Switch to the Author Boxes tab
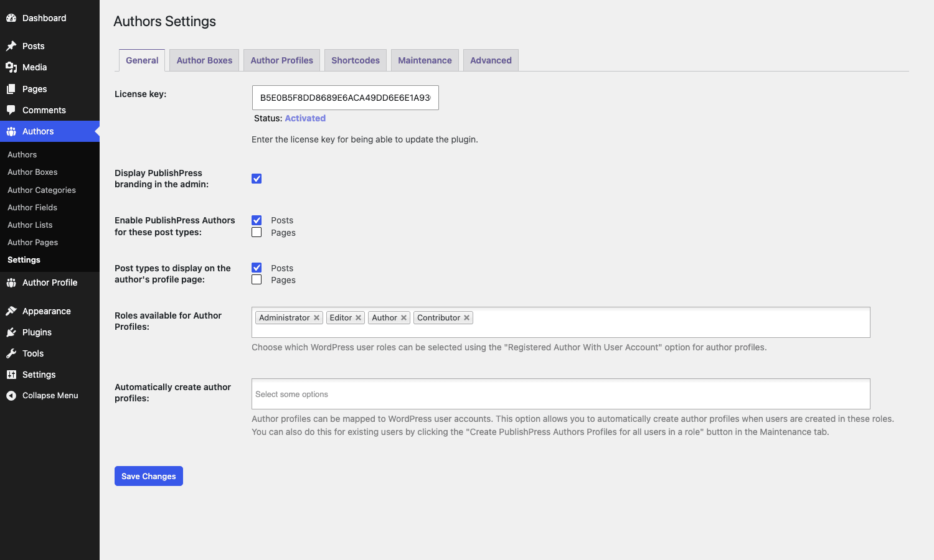Viewport: 934px width, 560px height. [204, 60]
